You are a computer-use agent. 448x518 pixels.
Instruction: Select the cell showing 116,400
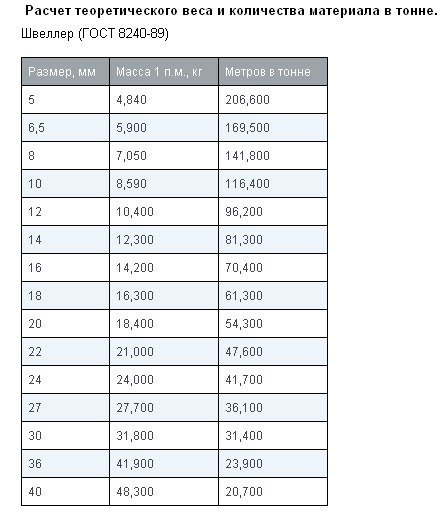(x=273, y=184)
